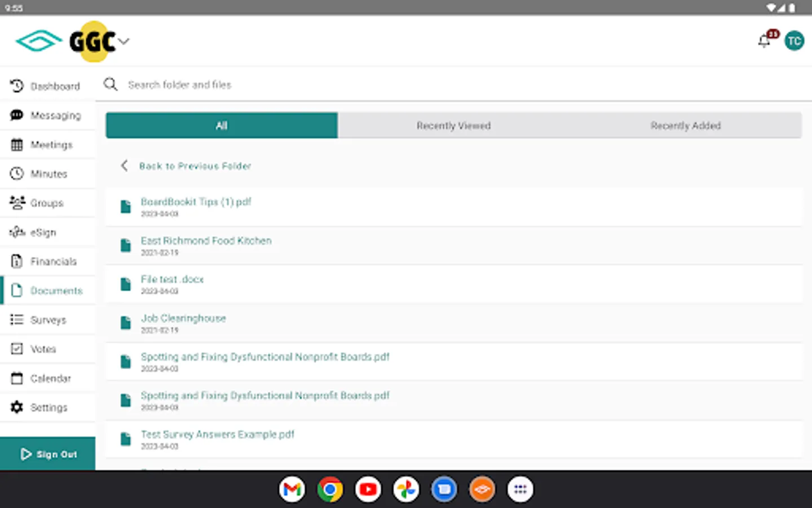Open the TC user profile avatar
The height and width of the screenshot is (508, 812).
(794, 41)
